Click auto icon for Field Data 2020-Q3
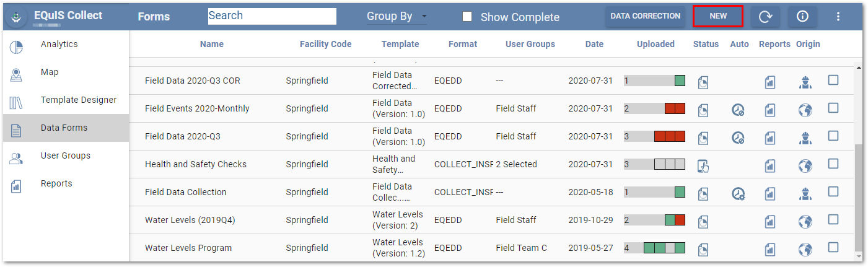The image size is (868, 267). (x=738, y=138)
